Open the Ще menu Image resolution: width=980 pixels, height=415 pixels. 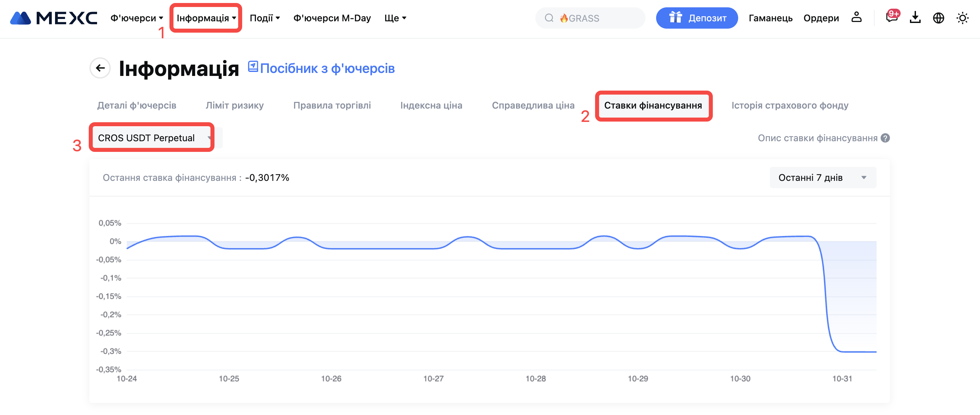[x=395, y=18]
